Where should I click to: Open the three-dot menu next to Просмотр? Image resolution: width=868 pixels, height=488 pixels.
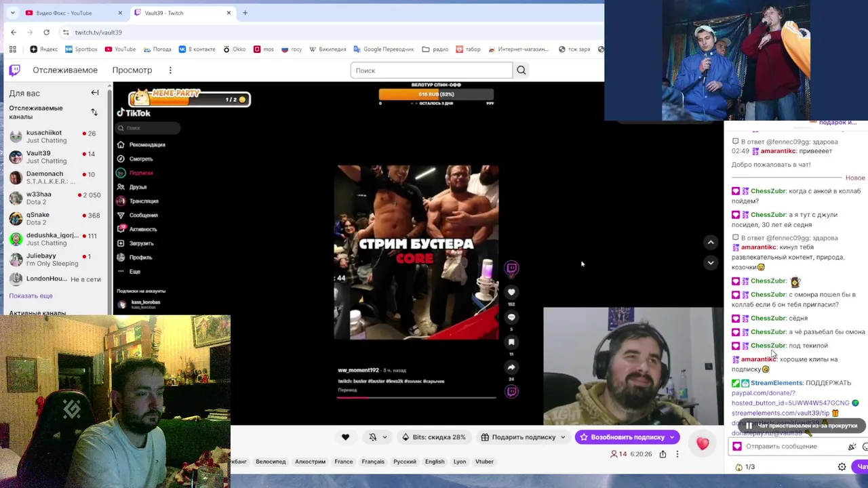click(170, 70)
